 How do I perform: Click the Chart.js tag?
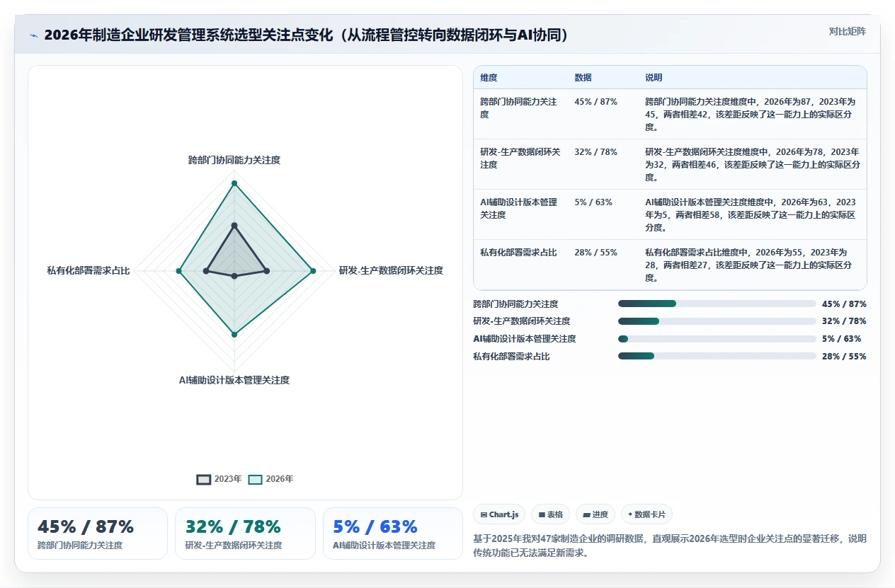coord(499,514)
